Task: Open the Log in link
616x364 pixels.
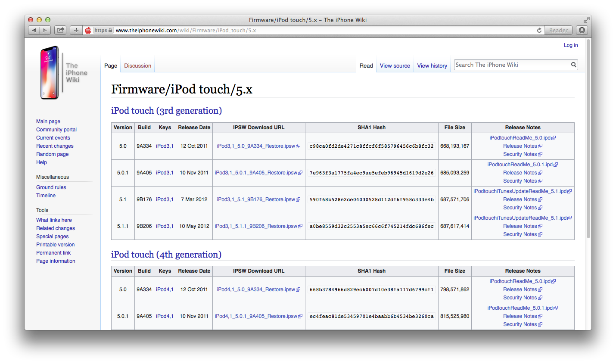Action: tap(571, 45)
